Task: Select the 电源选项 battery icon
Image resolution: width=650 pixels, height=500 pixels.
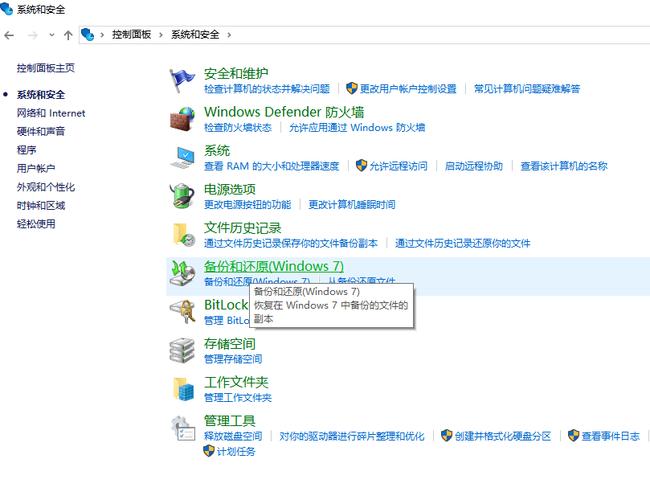Action: pyautogui.click(x=182, y=196)
